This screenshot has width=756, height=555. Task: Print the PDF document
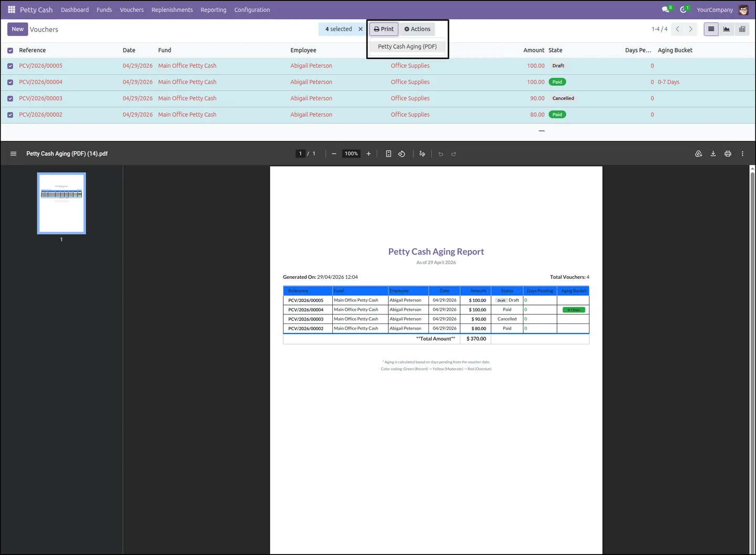(x=728, y=154)
